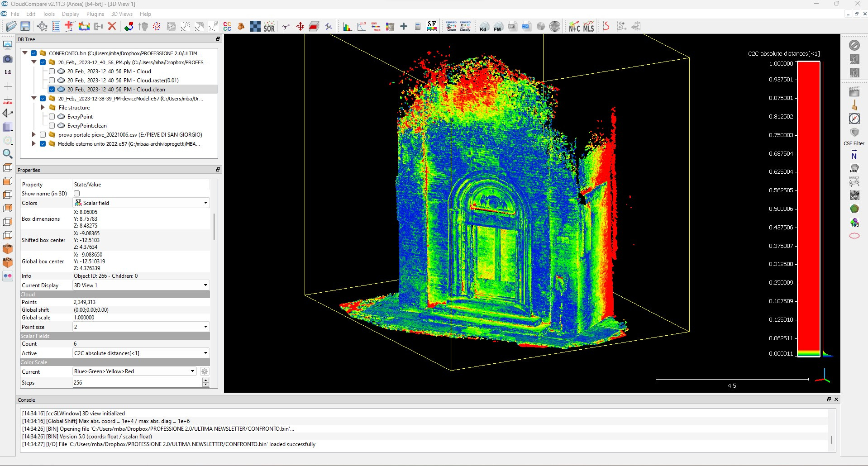Open the CC cloud-to-cloud distance tool
This screenshot has width=868, height=466.
coord(227,27)
